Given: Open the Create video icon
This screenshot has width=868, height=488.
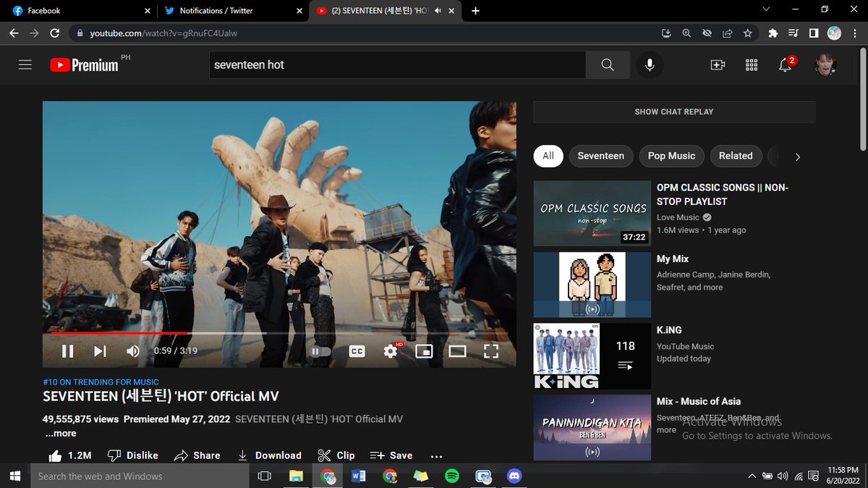Looking at the screenshot, I should [x=718, y=65].
